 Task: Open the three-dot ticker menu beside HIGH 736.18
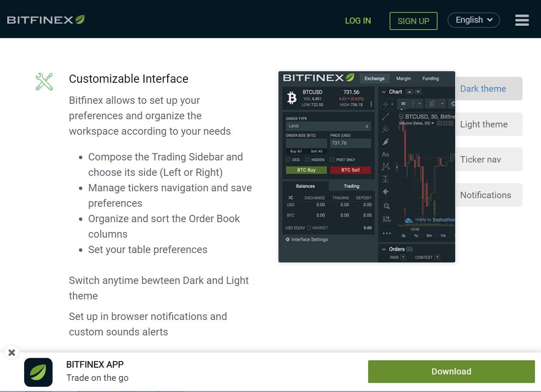pyautogui.click(x=371, y=104)
